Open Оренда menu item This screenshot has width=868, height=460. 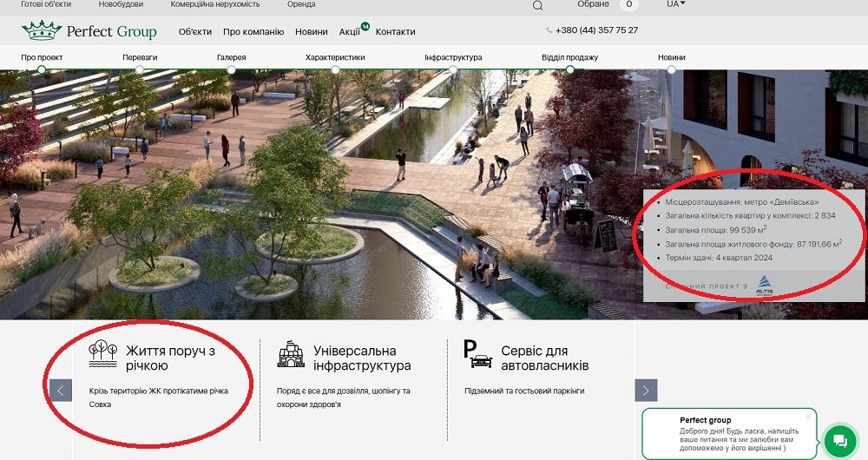[x=301, y=3]
